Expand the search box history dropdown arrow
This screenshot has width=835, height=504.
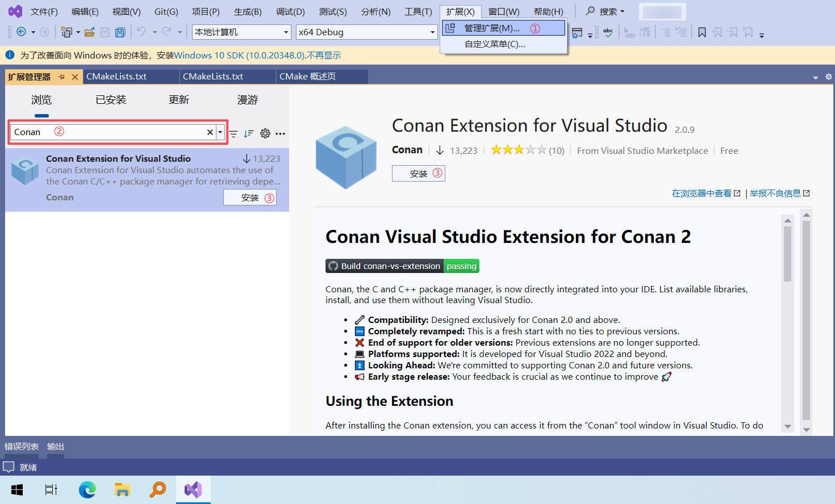point(220,132)
